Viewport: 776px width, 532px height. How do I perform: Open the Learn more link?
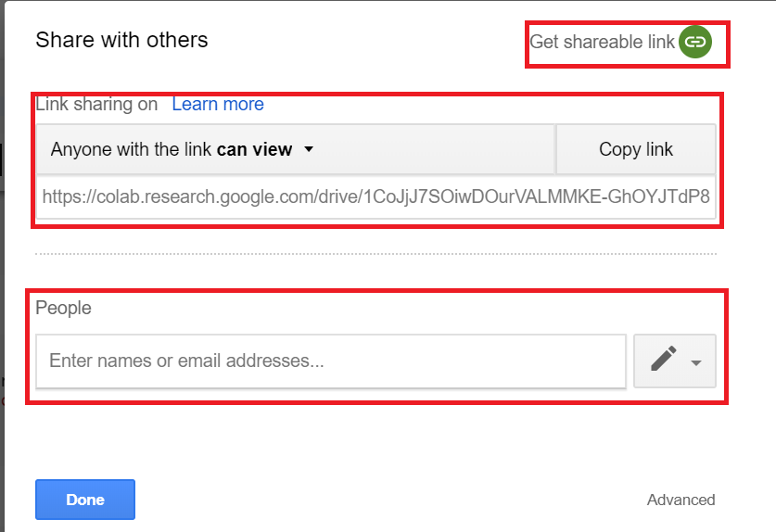click(218, 104)
